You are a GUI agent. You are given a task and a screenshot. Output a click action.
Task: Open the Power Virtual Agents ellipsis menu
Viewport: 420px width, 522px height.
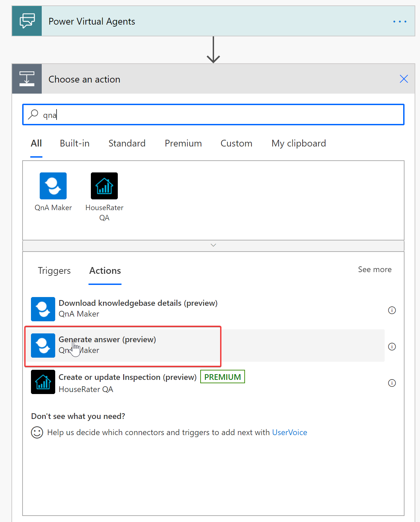tap(399, 22)
